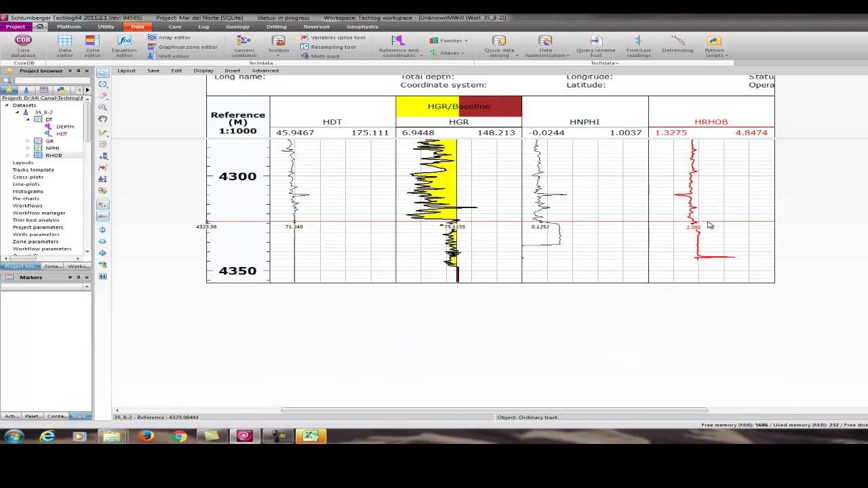Open the Array editor
The image size is (868, 488).
pos(170,38)
